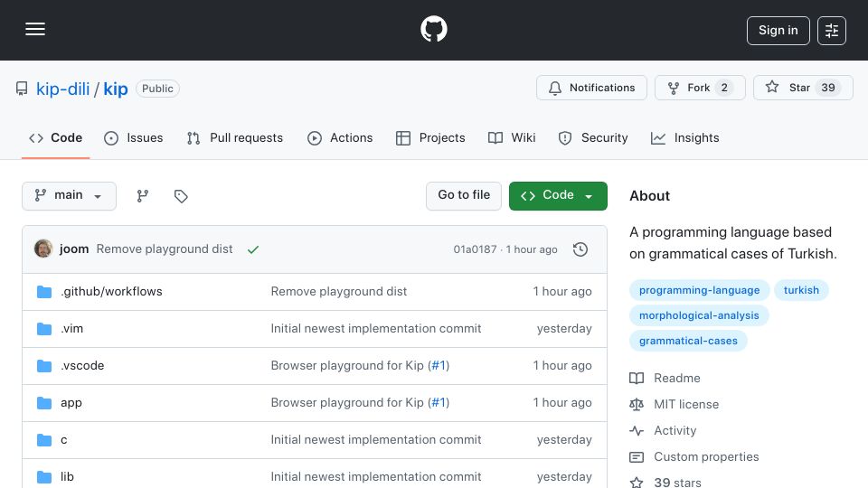Open the Security tab

pyautogui.click(x=593, y=137)
